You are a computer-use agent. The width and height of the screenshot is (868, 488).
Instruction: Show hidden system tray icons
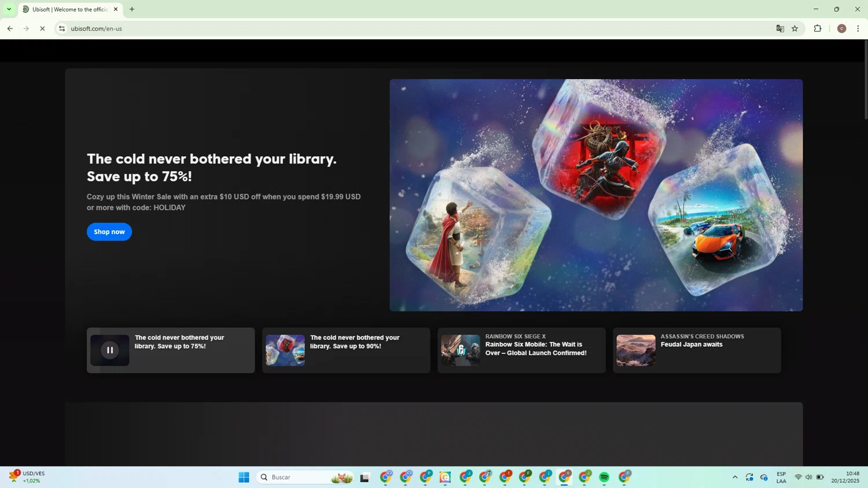(x=735, y=477)
